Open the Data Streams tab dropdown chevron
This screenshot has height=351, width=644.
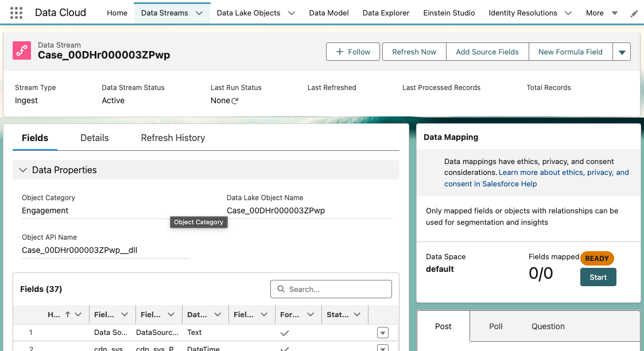coord(199,13)
